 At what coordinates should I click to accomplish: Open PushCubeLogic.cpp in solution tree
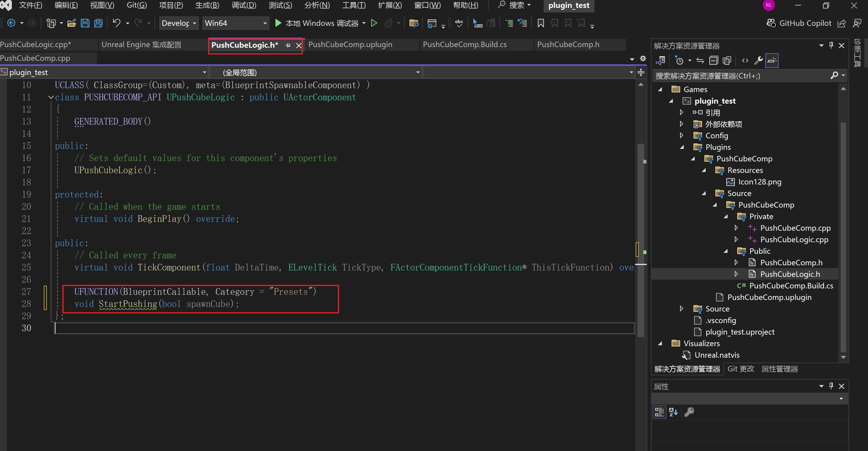(x=794, y=239)
